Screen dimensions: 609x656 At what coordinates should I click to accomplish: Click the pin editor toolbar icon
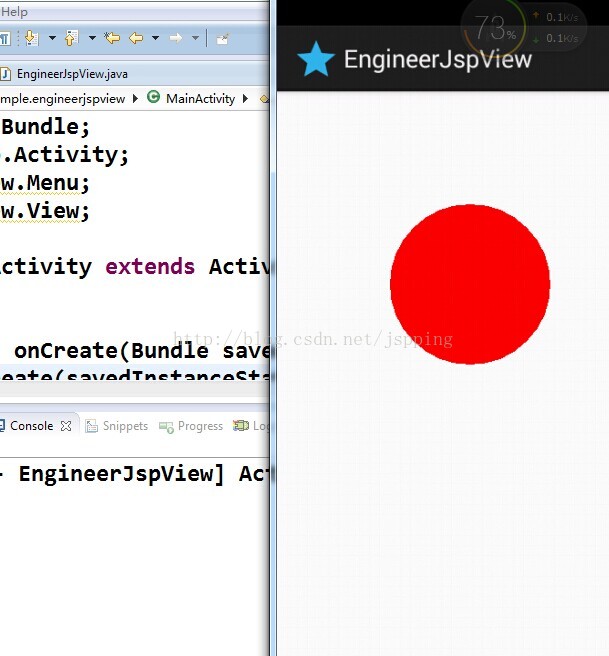pyautogui.click(x=222, y=39)
